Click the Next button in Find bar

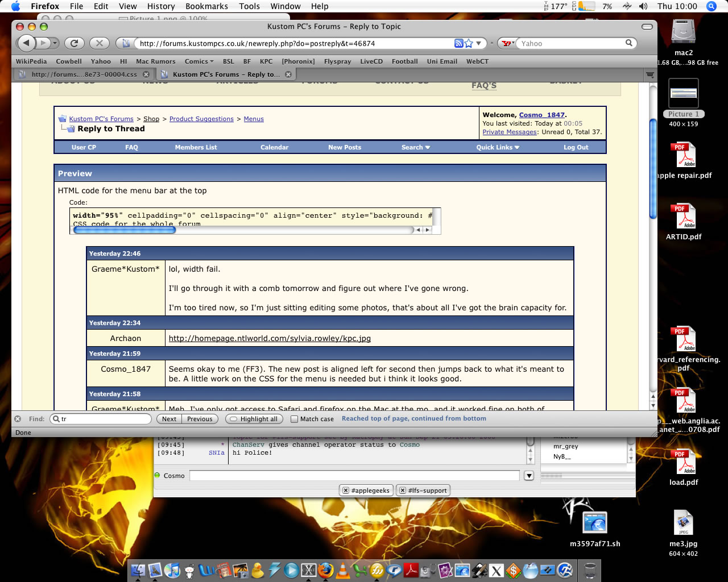point(169,419)
